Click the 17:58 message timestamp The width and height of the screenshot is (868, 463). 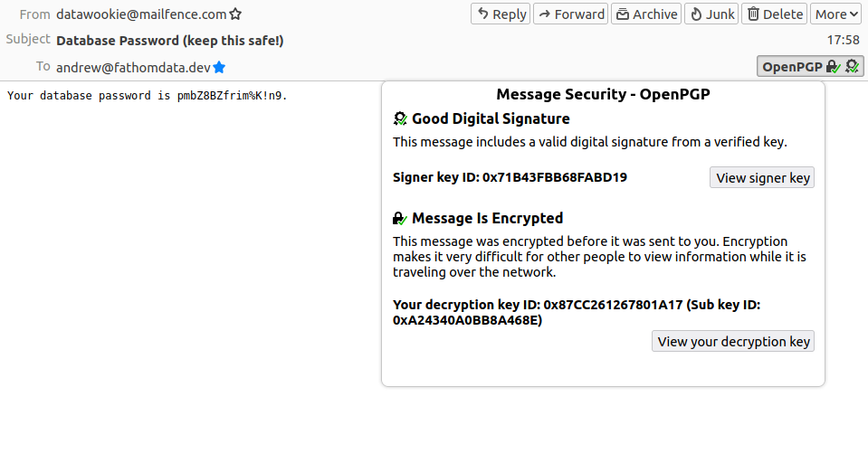click(x=843, y=40)
